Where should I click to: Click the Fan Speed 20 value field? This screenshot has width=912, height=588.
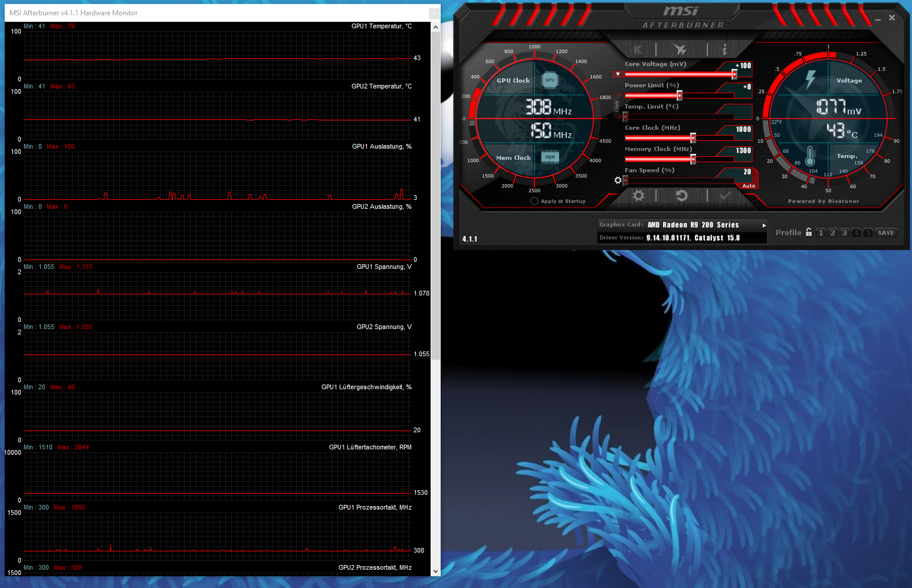pos(747,172)
